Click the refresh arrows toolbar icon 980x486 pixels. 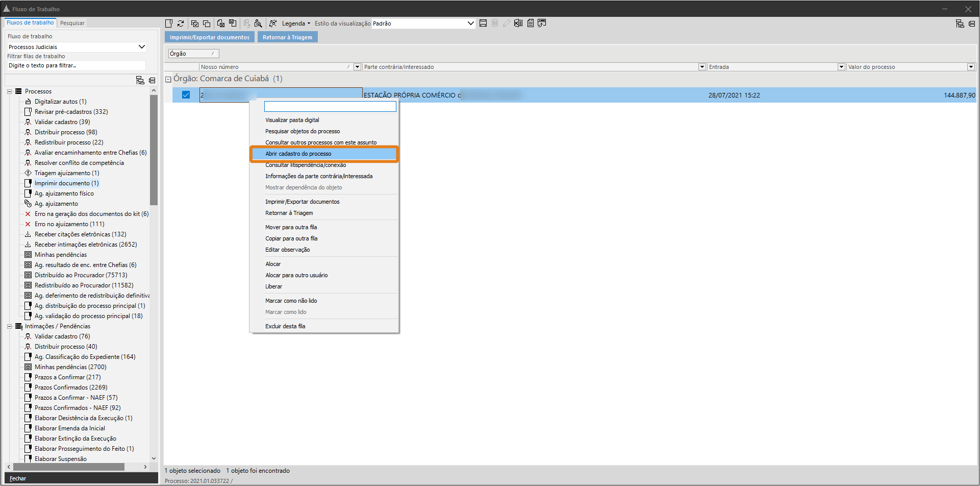(x=181, y=23)
